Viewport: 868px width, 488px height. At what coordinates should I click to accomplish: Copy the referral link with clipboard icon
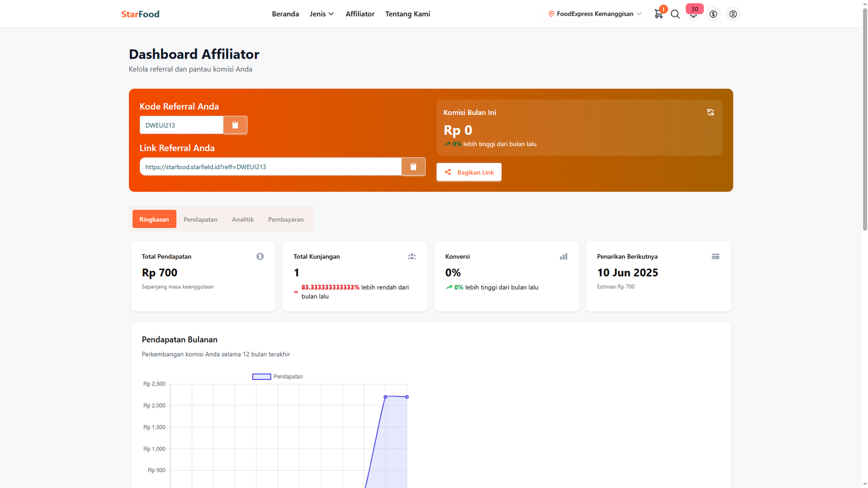tap(413, 167)
